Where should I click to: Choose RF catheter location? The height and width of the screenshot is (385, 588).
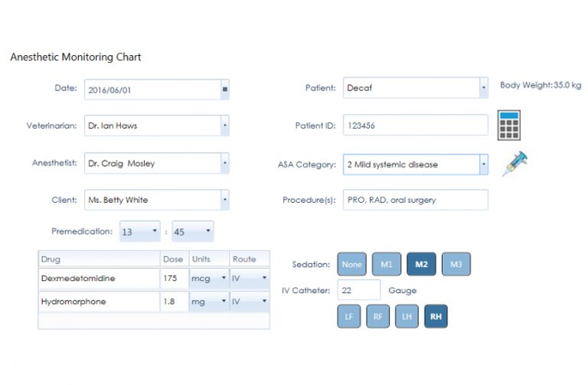pos(377,315)
